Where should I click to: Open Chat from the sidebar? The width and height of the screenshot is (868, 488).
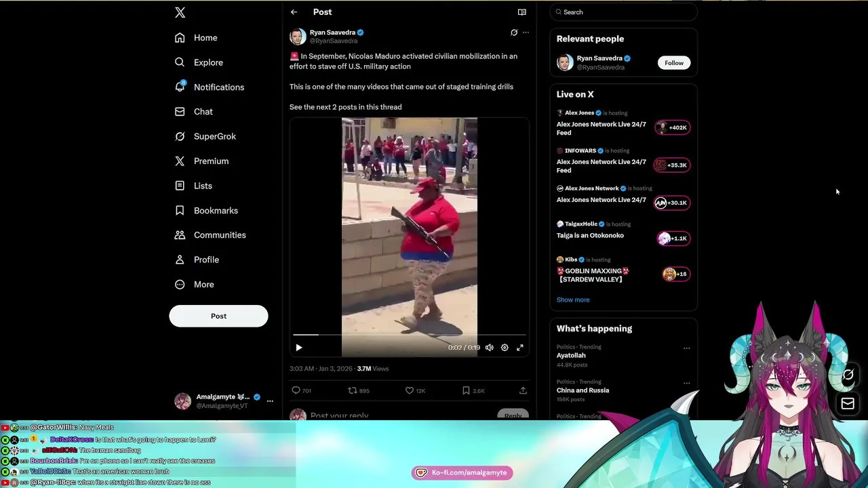click(x=195, y=112)
